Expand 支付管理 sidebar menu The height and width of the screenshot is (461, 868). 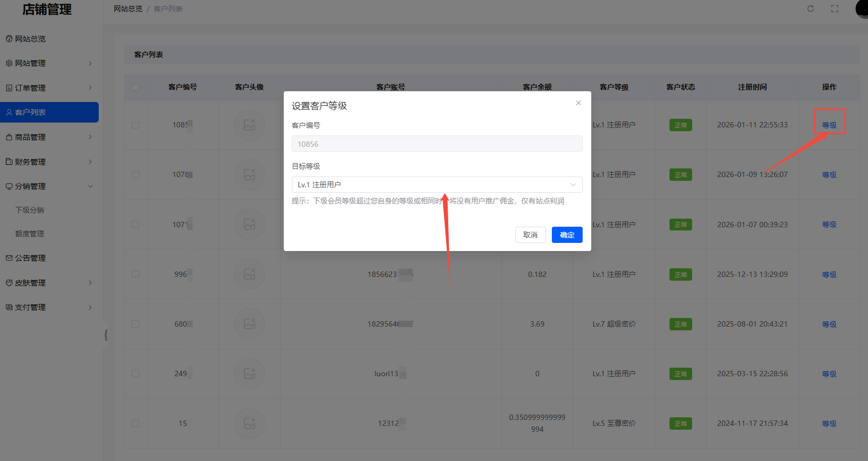pyautogui.click(x=50, y=307)
